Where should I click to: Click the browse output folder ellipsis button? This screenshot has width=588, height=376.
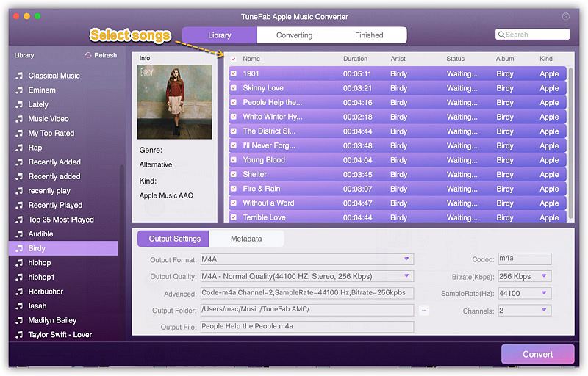(x=424, y=311)
